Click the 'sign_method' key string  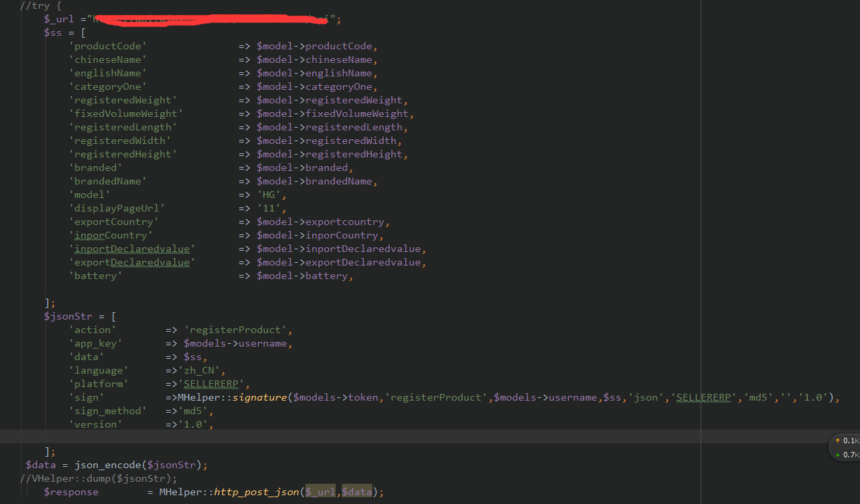coord(107,411)
